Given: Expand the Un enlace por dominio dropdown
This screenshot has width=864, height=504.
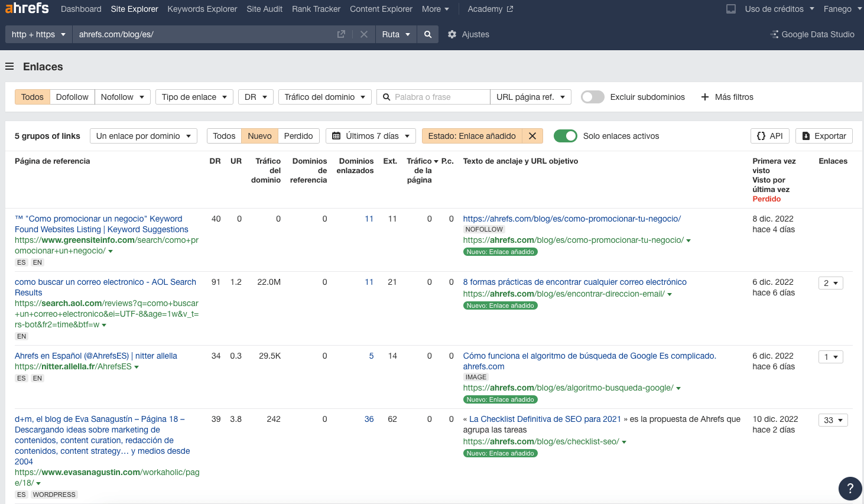Looking at the screenshot, I should tap(143, 135).
